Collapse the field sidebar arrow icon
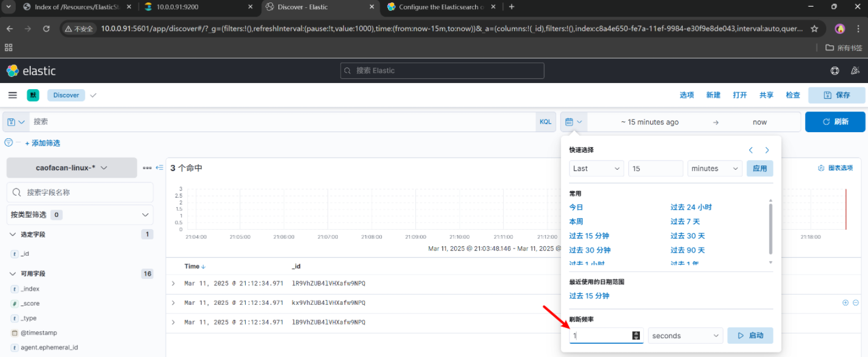868x357 pixels. [x=159, y=168]
